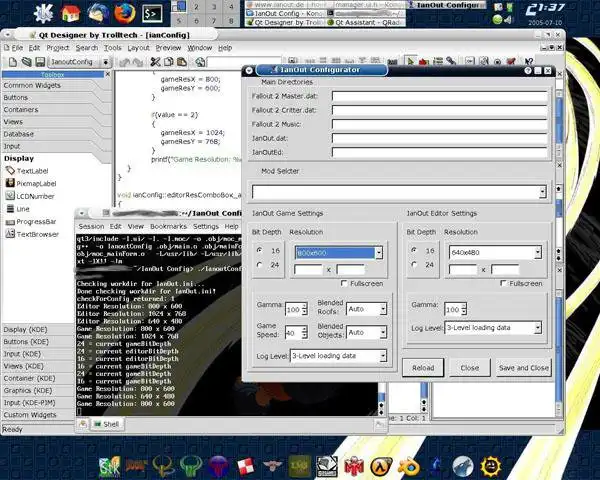Launch the red M mupen64 icon
The image size is (600, 480).
pos(354,466)
